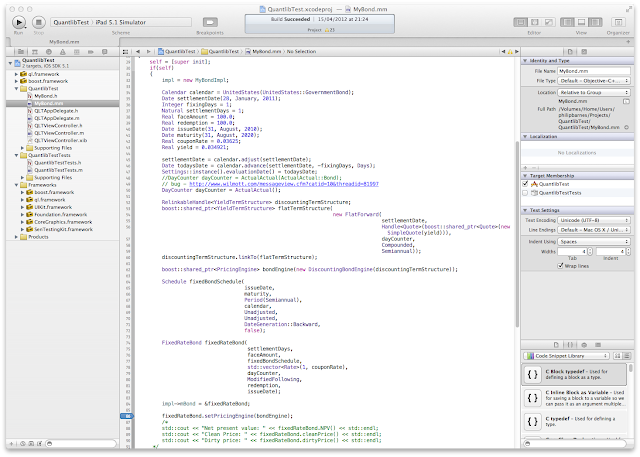Click the warning icon in the jump bar
Image resolution: width=640 pixels, height=457 pixels.
tap(510, 52)
